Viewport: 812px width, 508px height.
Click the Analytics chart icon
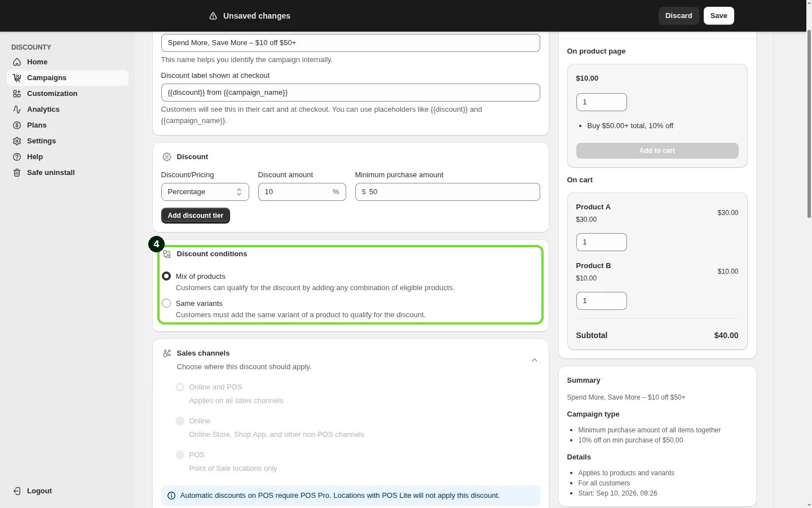[x=17, y=110]
